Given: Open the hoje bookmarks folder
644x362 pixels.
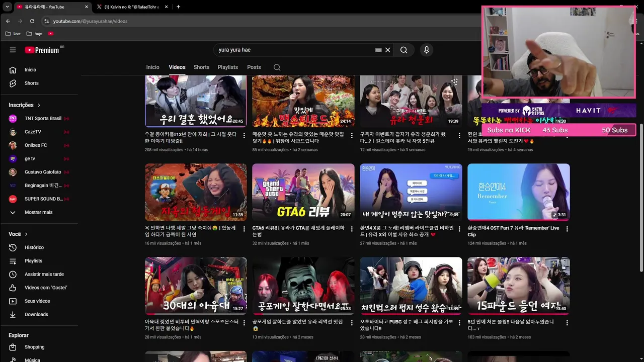Looking at the screenshot, I should [35, 34].
